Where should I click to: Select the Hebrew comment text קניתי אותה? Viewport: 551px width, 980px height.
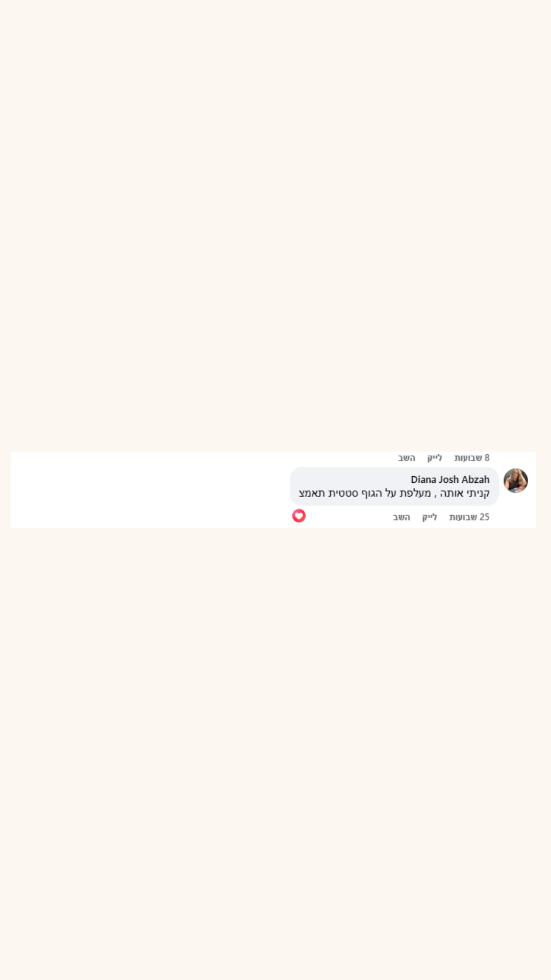click(x=465, y=493)
